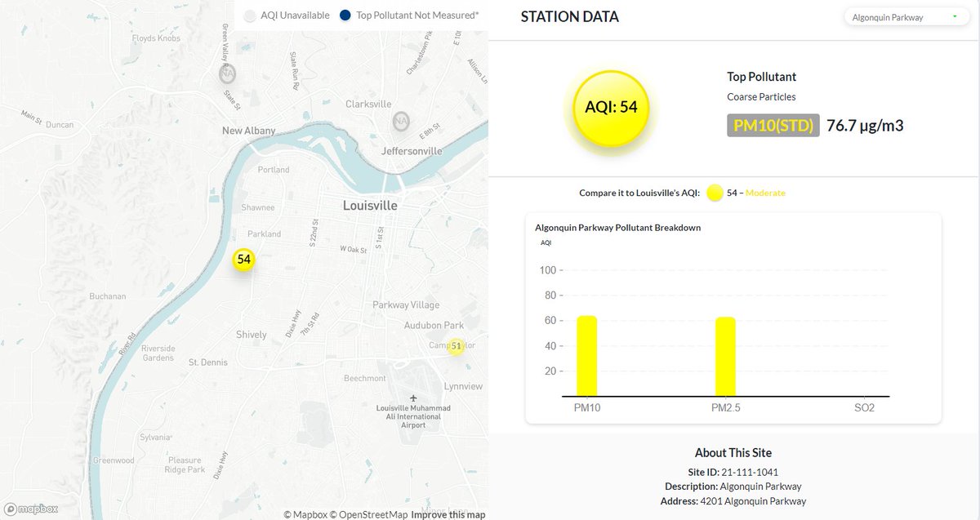The image size is (980, 520).
Task: Click the PM2.5 bar in chart
Action: 725,357
